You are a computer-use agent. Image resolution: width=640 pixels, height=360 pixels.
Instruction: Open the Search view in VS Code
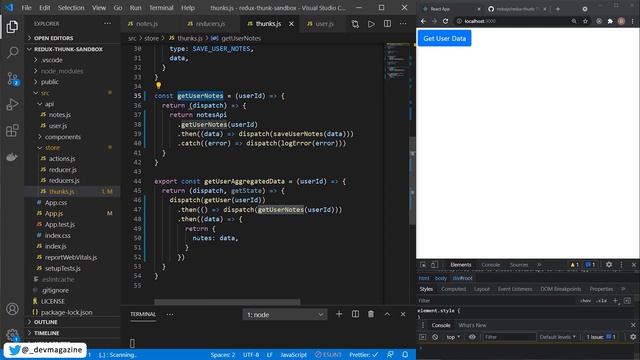tap(12, 52)
